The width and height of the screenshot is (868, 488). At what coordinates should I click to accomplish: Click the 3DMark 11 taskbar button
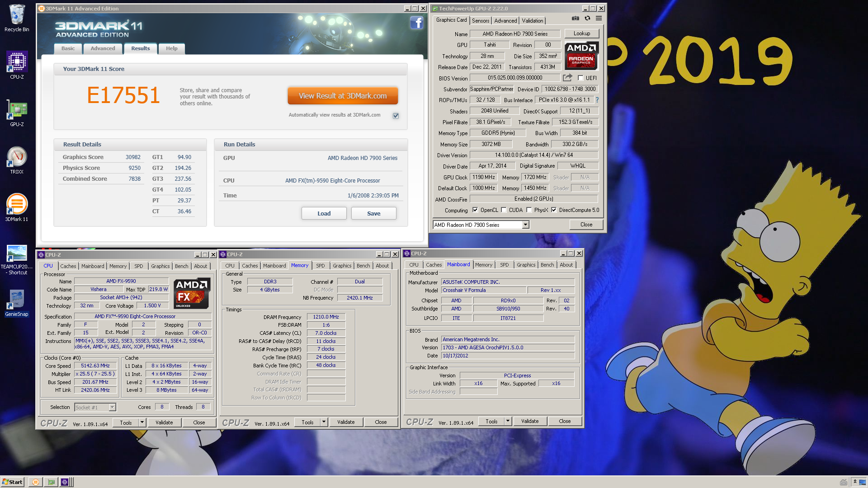point(36,482)
